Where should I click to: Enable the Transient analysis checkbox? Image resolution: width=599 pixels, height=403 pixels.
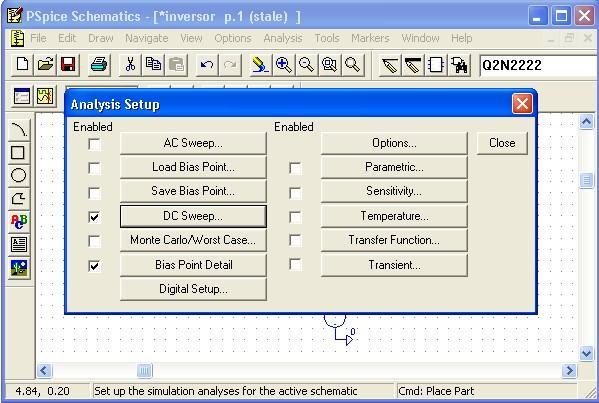[295, 264]
